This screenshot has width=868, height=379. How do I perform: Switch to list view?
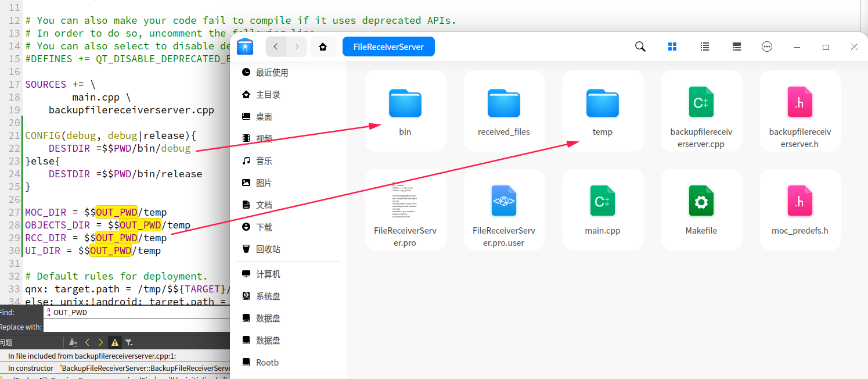[x=705, y=47]
